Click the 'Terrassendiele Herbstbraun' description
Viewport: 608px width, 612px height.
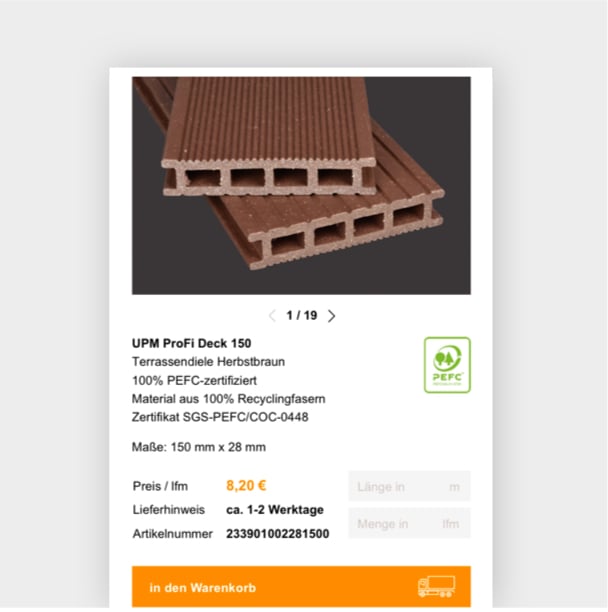pyautogui.click(x=208, y=362)
